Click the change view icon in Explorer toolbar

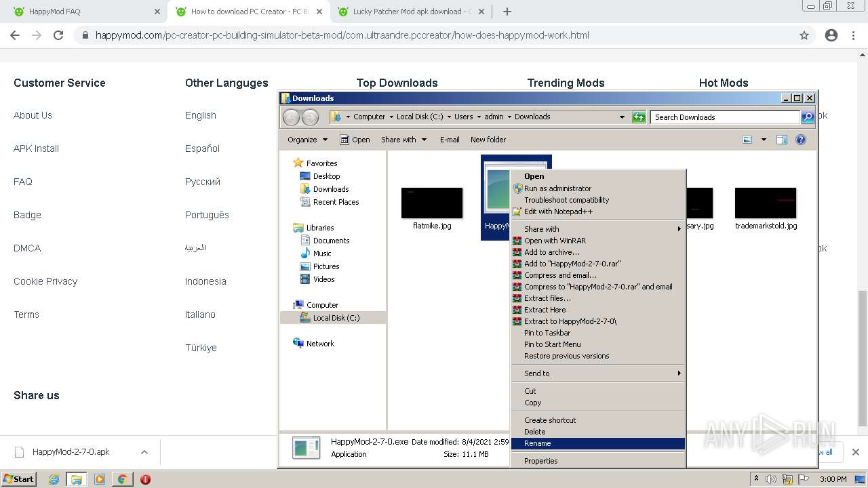coord(747,140)
